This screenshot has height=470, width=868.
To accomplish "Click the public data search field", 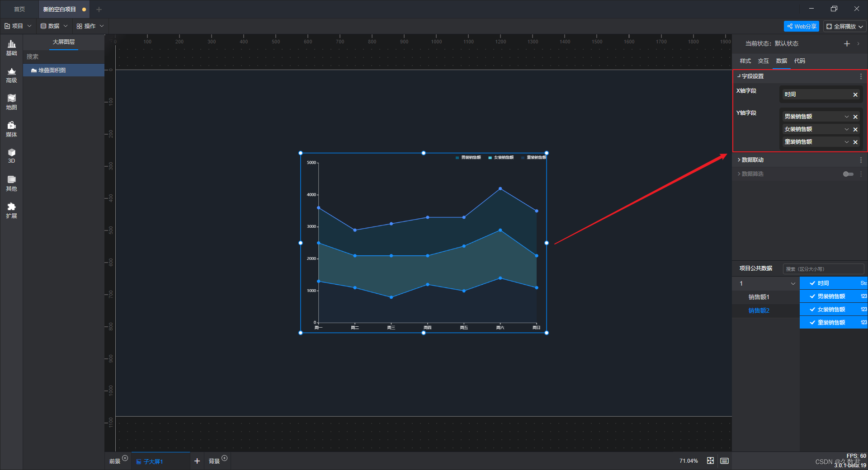I will [823, 269].
